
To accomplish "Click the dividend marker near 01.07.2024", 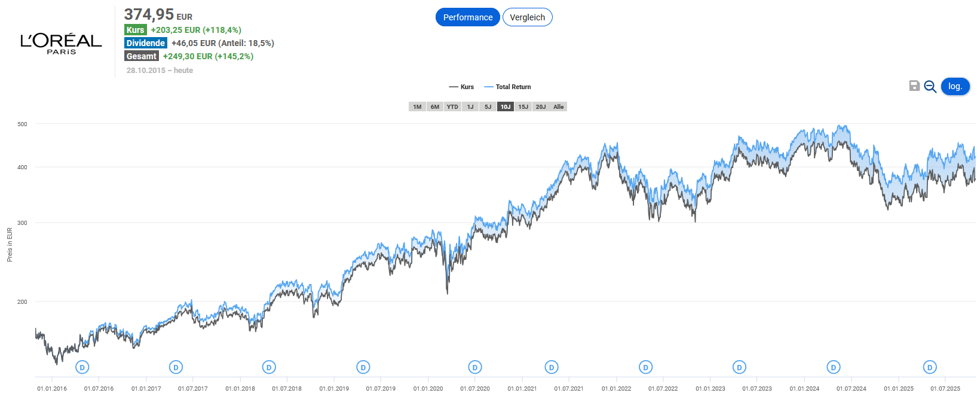I will pyautogui.click(x=834, y=367).
